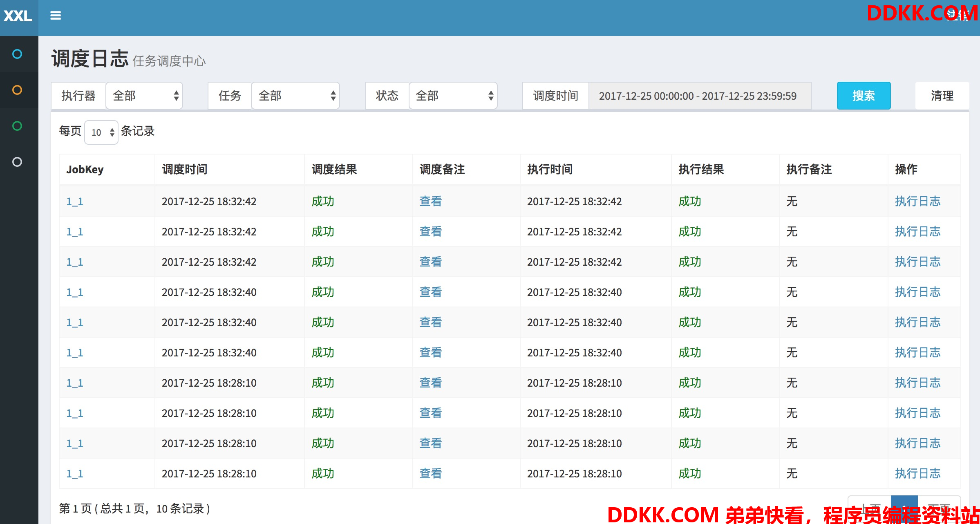Open the yellow circle sidebar item
The height and width of the screenshot is (524, 980).
pos(17,90)
